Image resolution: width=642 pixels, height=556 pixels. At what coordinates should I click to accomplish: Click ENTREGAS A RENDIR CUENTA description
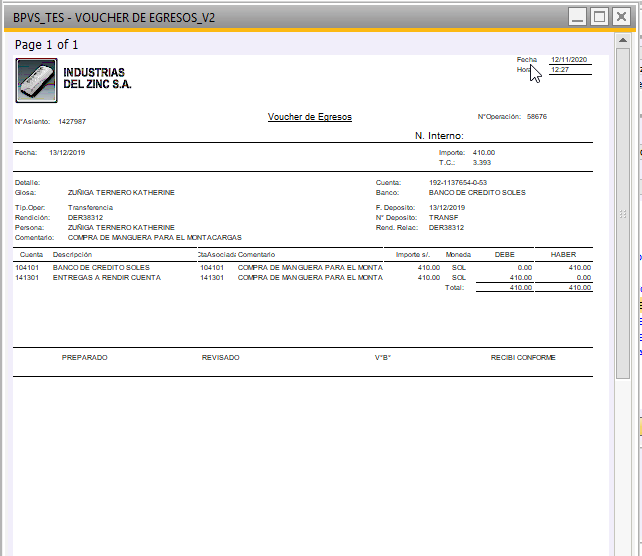point(107,278)
